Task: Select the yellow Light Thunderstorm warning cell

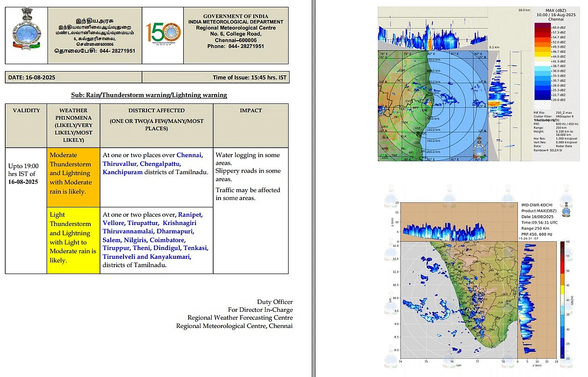Action: (x=73, y=240)
